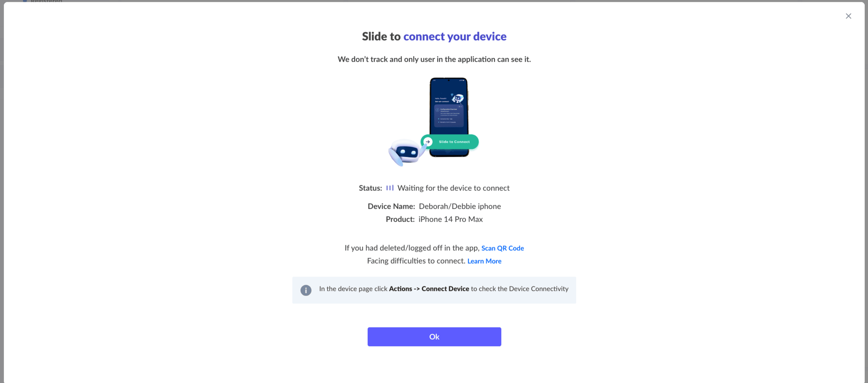Image resolution: width=868 pixels, height=383 pixels.
Task: Click the green Slide to Connect pill
Action: click(450, 142)
